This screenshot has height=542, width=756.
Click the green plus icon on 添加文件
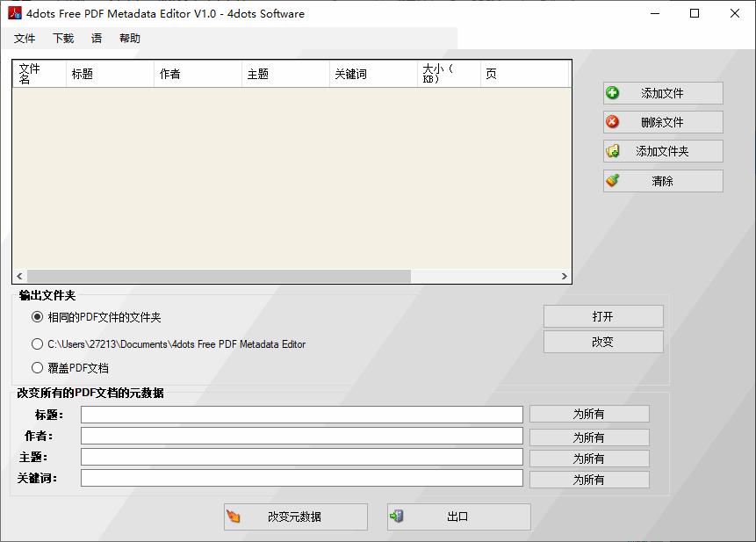[x=612, y=92]
